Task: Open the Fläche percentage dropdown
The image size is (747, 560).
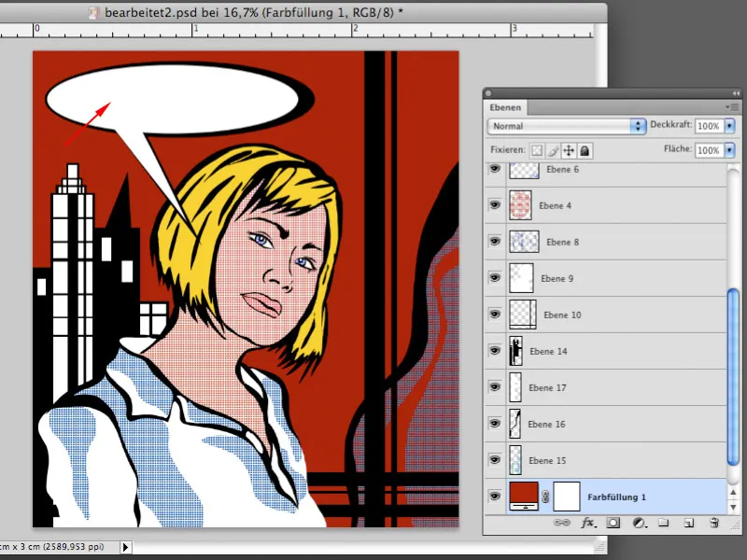Action: (x=730, y=149)
